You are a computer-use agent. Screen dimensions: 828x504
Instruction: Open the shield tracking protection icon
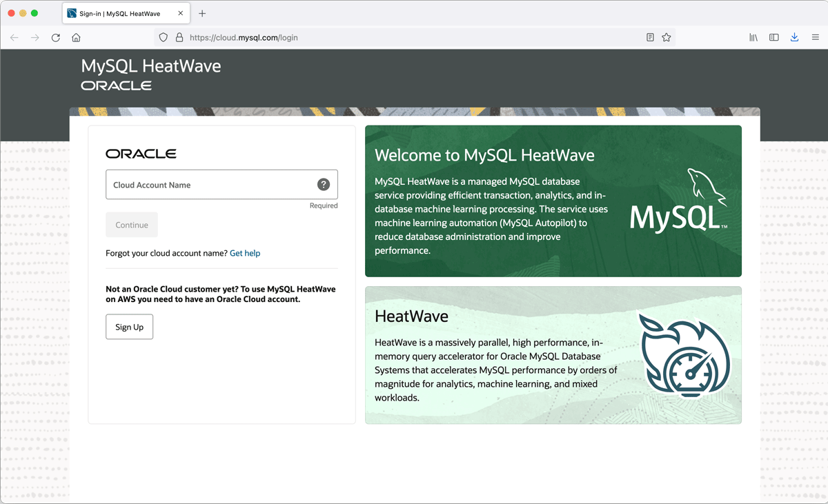(164, 37)
